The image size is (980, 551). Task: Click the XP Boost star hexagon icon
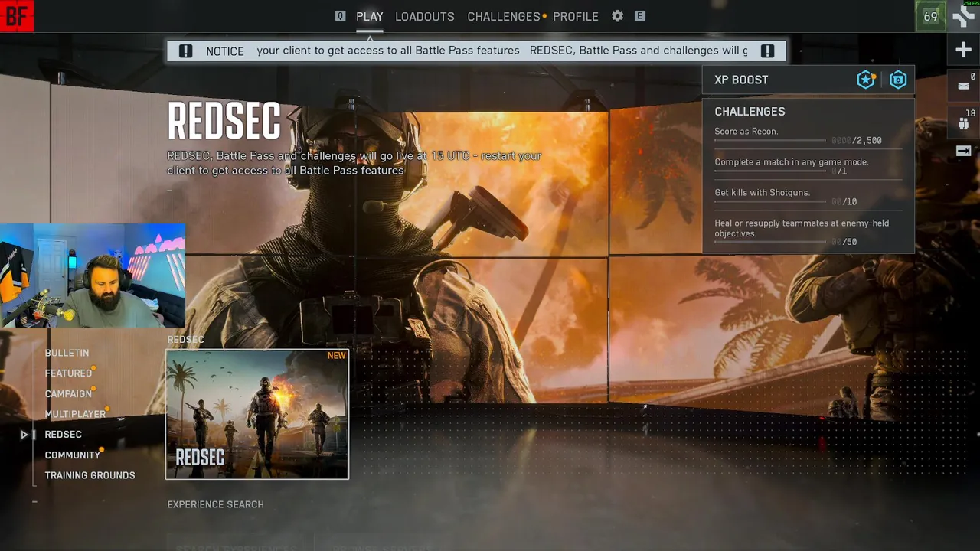[866, 80]
